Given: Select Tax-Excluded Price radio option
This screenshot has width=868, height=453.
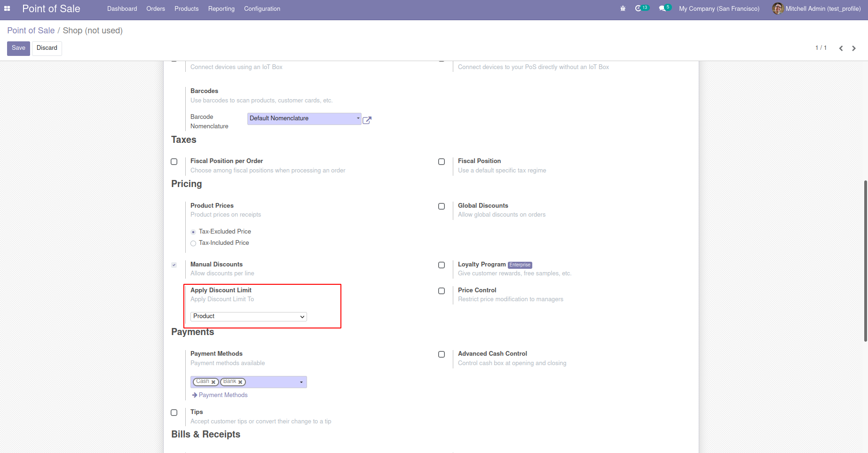Looking at the screenshot, I should [193, 232].
